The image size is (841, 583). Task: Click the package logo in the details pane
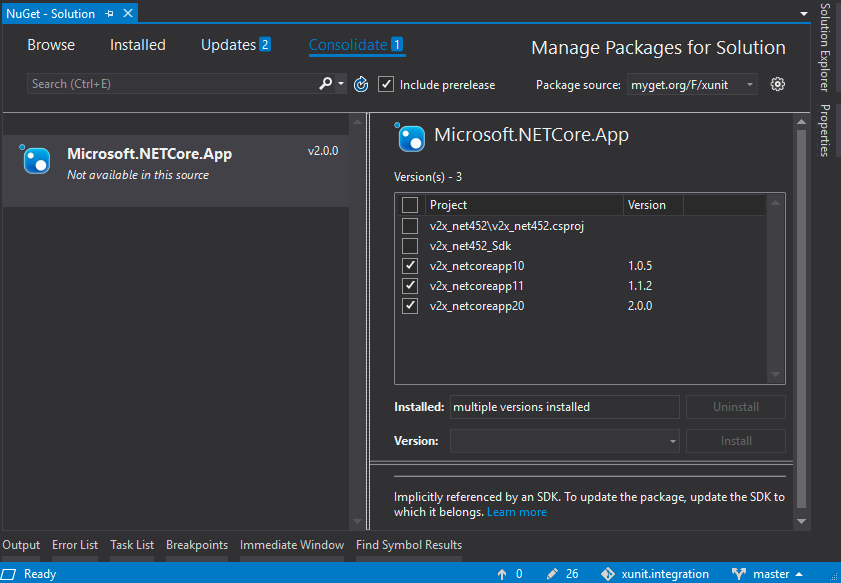point(411,139)
